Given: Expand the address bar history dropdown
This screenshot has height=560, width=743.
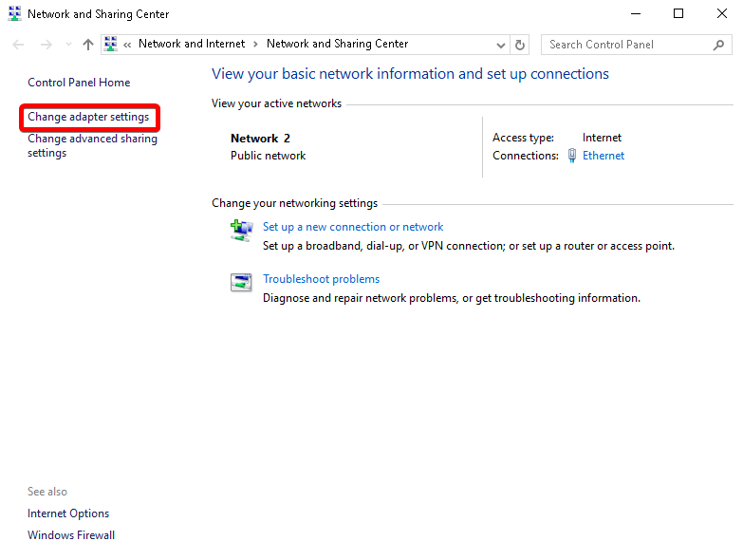Looking at the screenshot, I should [501, 45].
